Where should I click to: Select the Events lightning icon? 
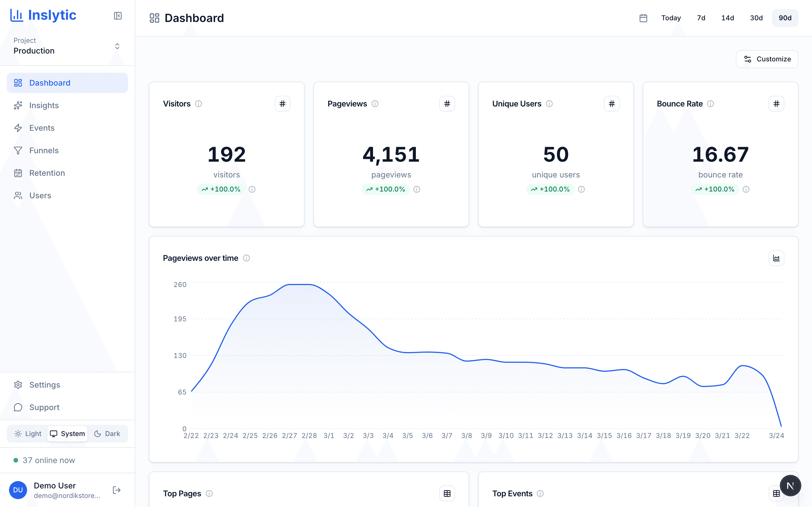click(18, 128)
